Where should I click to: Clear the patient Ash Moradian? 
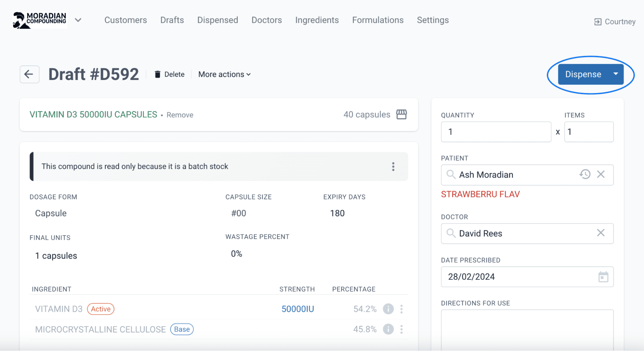[601, 174]
